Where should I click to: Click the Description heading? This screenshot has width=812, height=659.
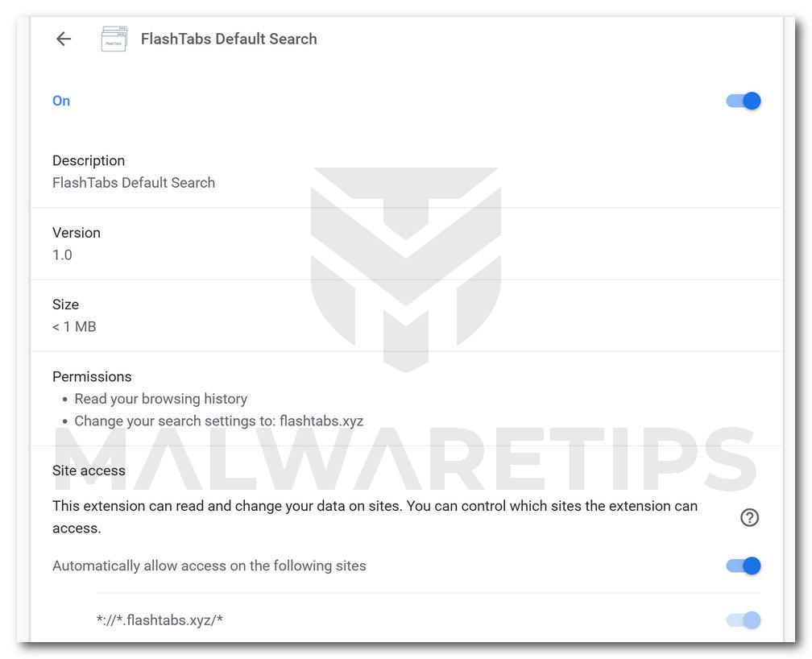[x=89, y=160]
